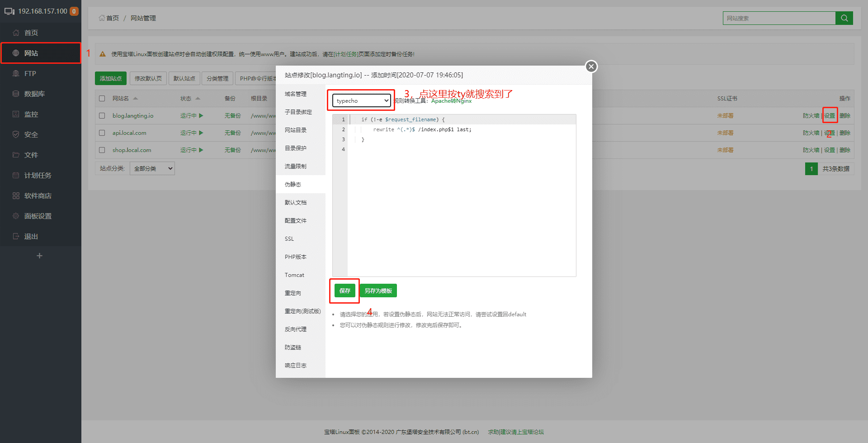Click the 分类管理 button
This screenshot has width=868, height=443.
point(217,78)
